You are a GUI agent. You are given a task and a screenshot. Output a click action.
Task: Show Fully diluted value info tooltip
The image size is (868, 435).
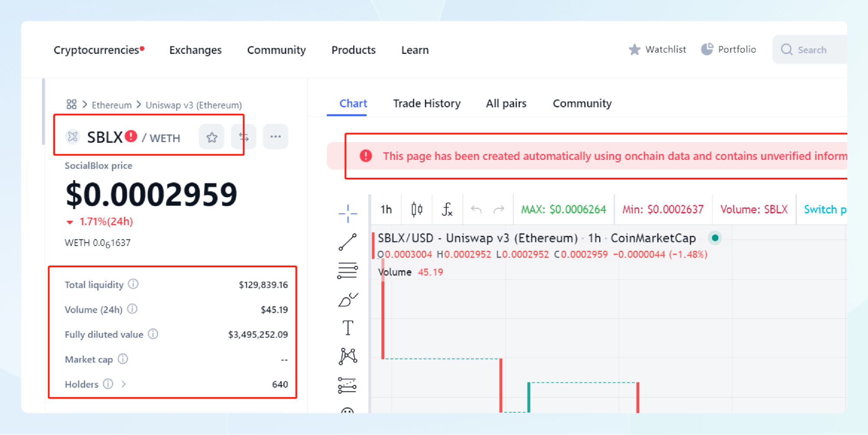point(153,334)
